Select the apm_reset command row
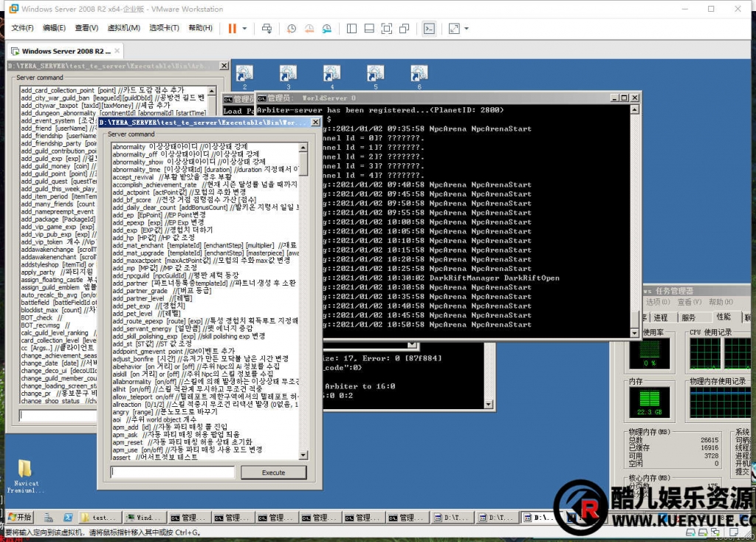The height and width of the screenshot is (542, 756). [205, 442]
